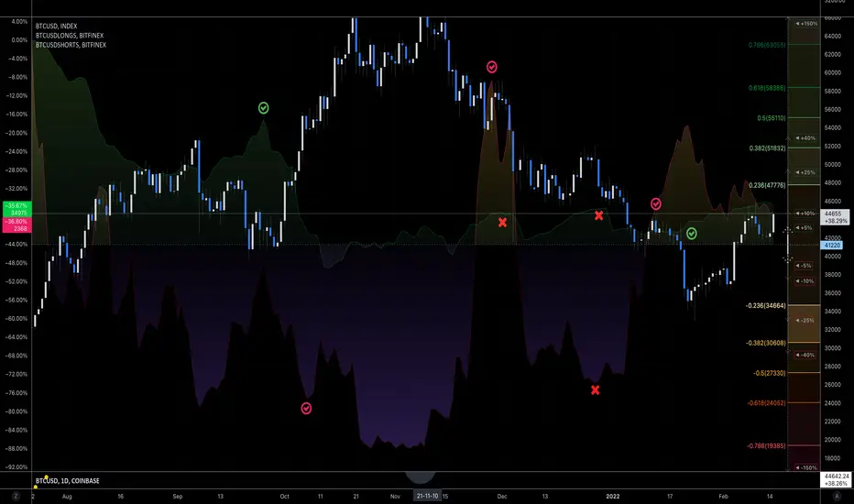Click the crosshair handle above the 41220 tag
Screen dimensions: 854x504
pos(787,231)
